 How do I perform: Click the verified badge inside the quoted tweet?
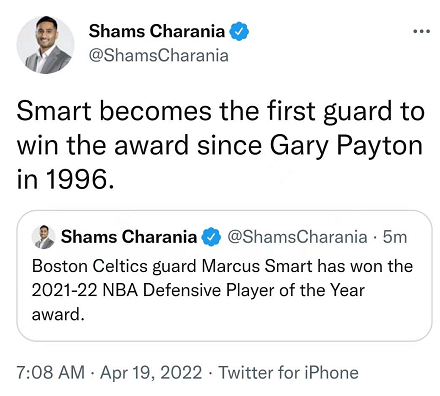(x=211, y=237)
